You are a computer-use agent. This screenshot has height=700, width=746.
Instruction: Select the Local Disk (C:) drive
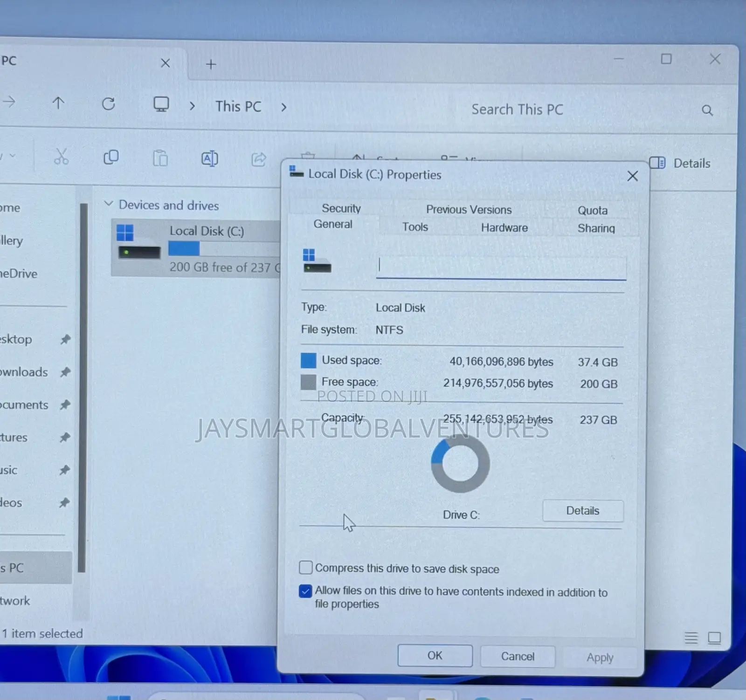click(196, 248)
